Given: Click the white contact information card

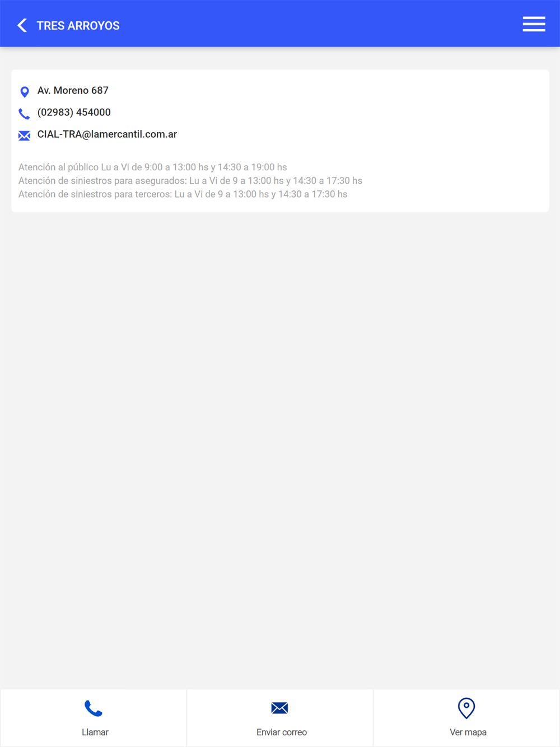Looking at the screenshot, I should (x=280, y=141).
